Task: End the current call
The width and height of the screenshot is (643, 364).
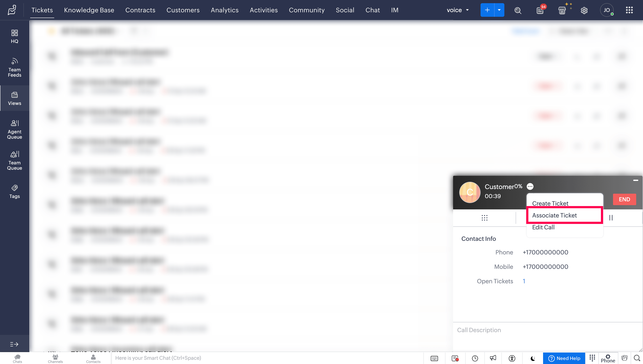Action: (x=624, y=199)
